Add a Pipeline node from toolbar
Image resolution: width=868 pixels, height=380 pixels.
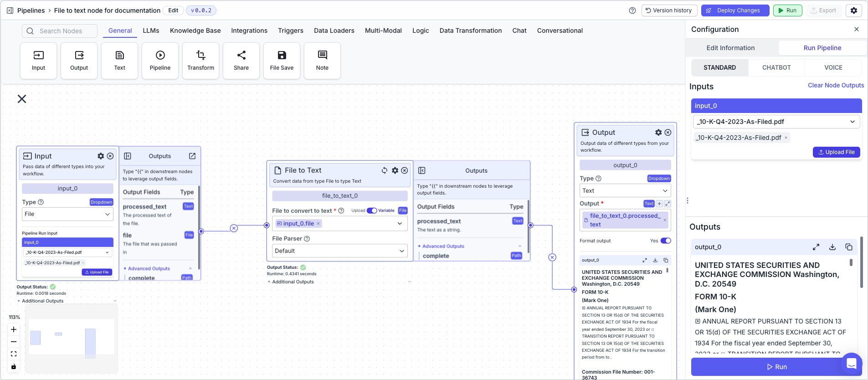160,61
